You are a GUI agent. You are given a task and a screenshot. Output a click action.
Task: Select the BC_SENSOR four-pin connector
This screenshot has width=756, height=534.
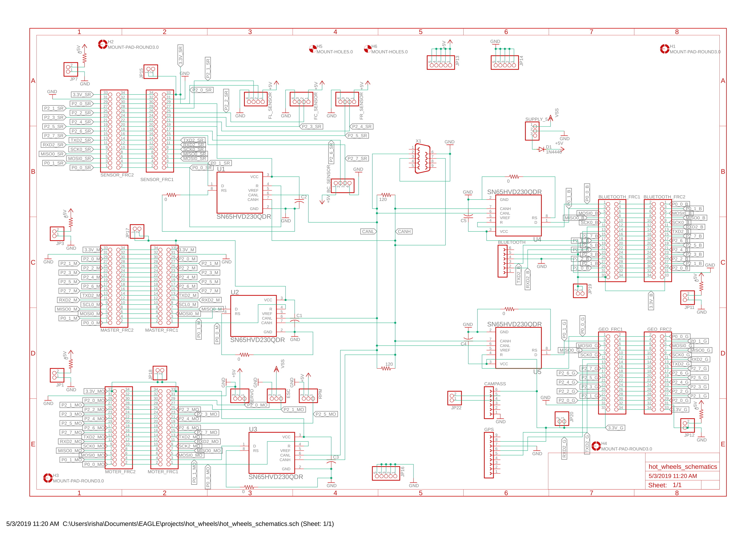[x=342, y=186]
